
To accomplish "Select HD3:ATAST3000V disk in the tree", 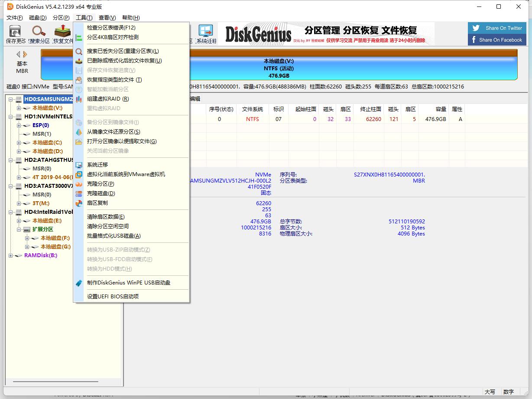I will pos(49,186).
